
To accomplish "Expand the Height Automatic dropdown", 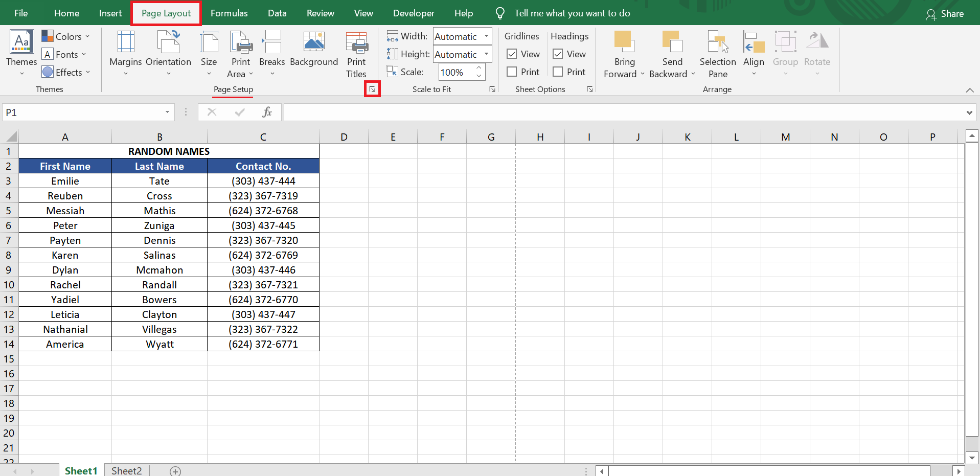I will click(x=486, y=54).
